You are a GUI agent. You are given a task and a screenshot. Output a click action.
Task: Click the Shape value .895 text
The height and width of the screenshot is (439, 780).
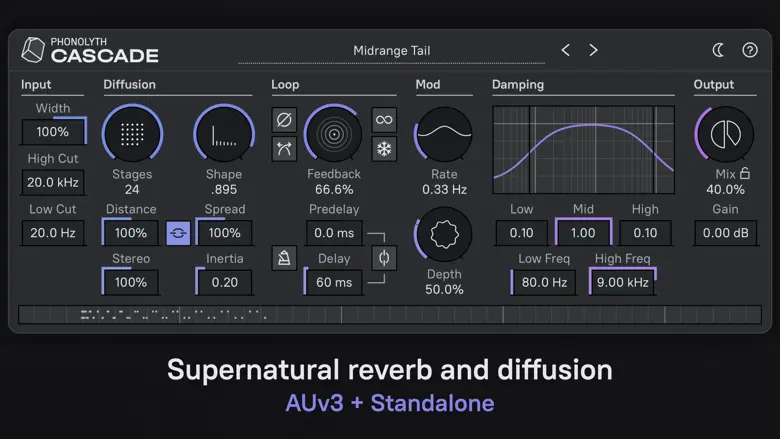coord(224,189)
